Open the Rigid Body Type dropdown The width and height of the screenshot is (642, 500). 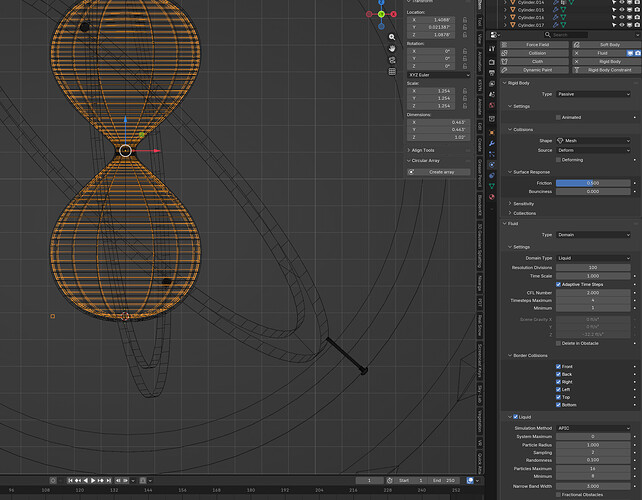pos(593,94)
